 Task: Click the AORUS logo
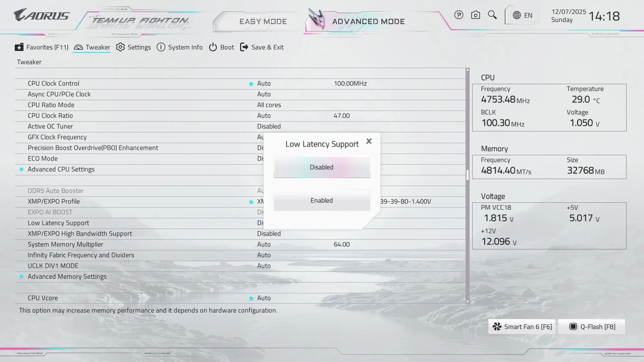[x=42, y=15]
